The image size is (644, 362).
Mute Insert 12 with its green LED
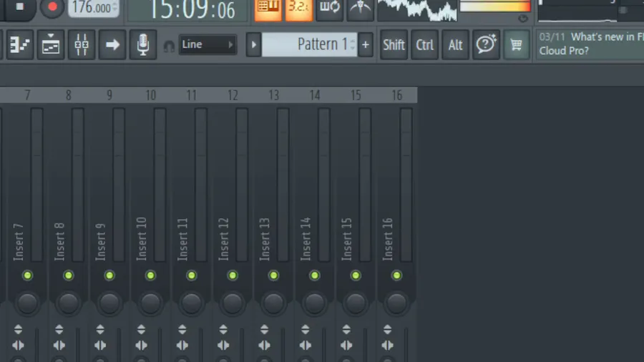click(x=233, y=275)
